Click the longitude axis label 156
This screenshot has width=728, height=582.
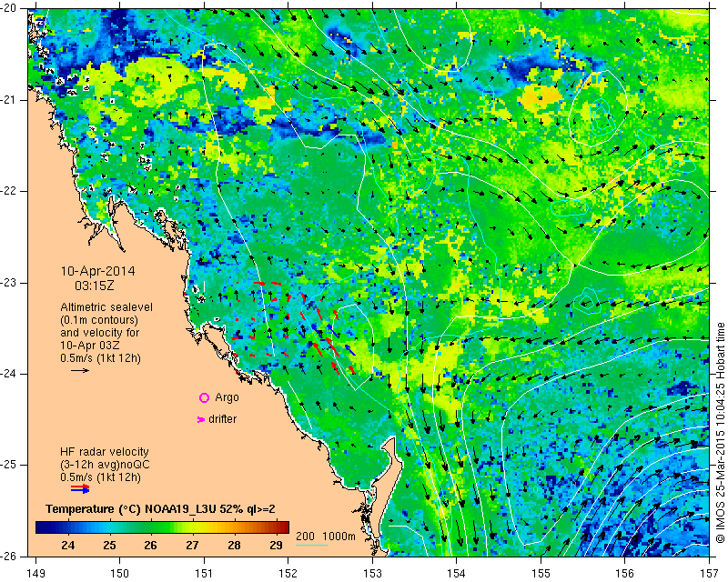[625, 574]
